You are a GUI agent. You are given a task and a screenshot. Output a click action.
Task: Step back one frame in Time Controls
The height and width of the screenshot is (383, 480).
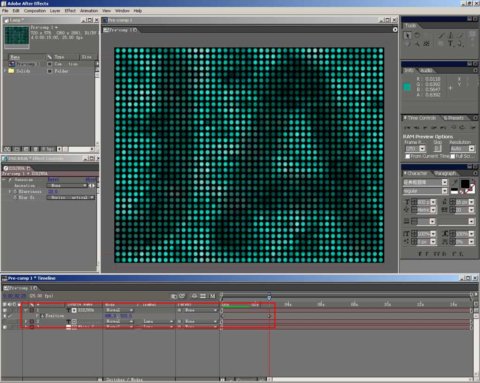click(x=416, y=127)
